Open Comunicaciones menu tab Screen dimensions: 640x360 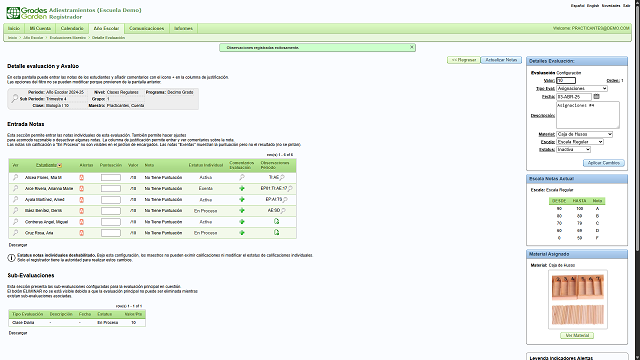click(x=147, y=28)
